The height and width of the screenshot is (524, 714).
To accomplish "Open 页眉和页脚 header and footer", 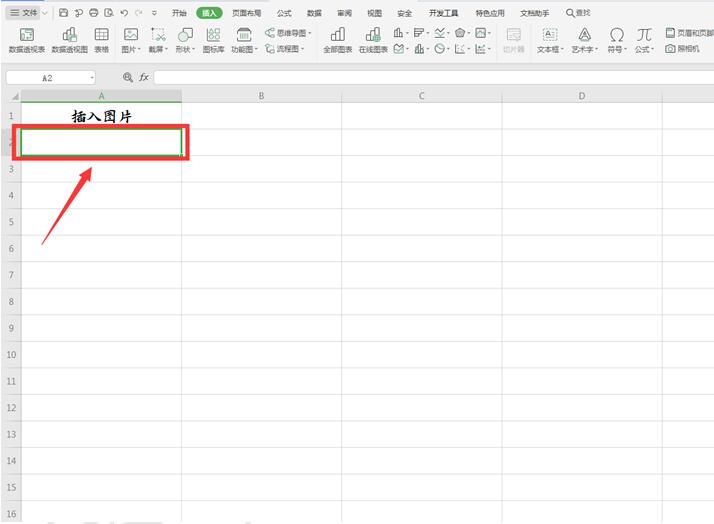I will [689, 33].
